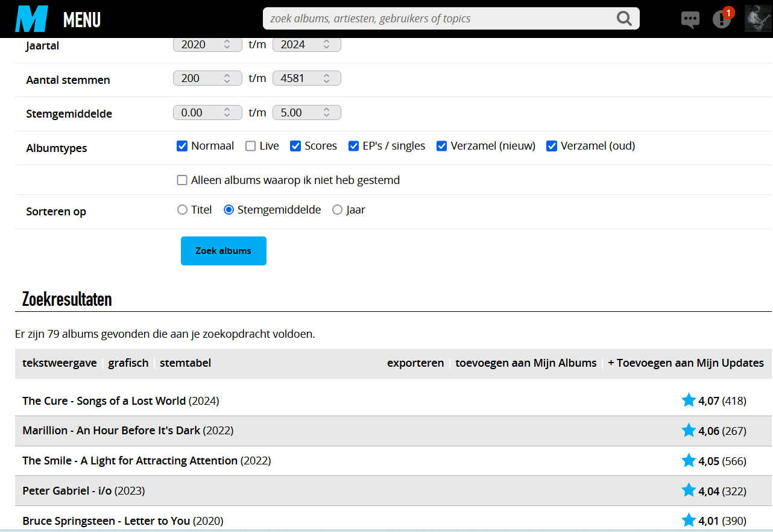The height and width of the screenshot is (532, 773).
Task: Switch to tekstweergave view
Action: pos(60,363)
